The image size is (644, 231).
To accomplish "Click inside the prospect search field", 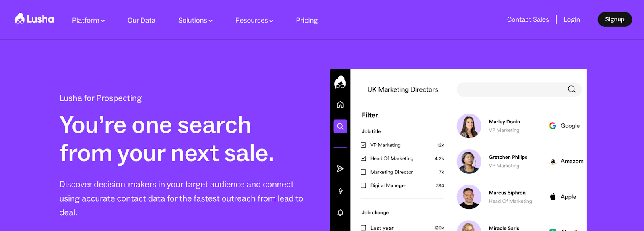I will point(511,89).
